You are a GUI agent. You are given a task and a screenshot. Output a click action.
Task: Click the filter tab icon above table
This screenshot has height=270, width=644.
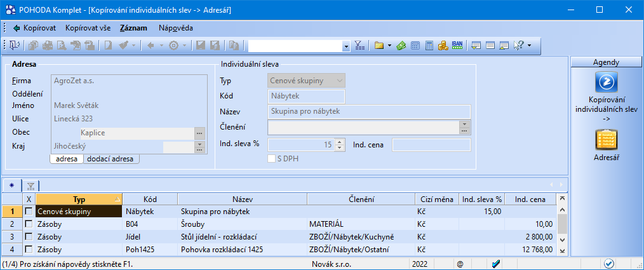click(x=30, y=186)
